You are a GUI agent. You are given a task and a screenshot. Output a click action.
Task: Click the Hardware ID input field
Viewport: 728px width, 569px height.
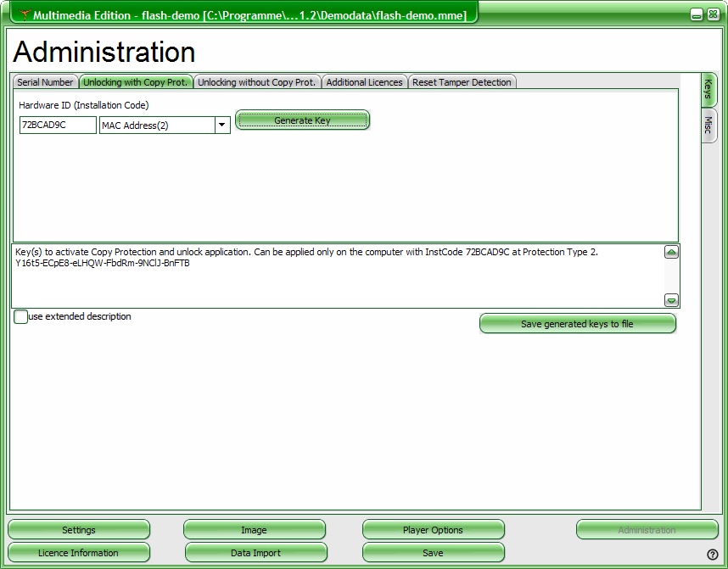tap(58, 126)
